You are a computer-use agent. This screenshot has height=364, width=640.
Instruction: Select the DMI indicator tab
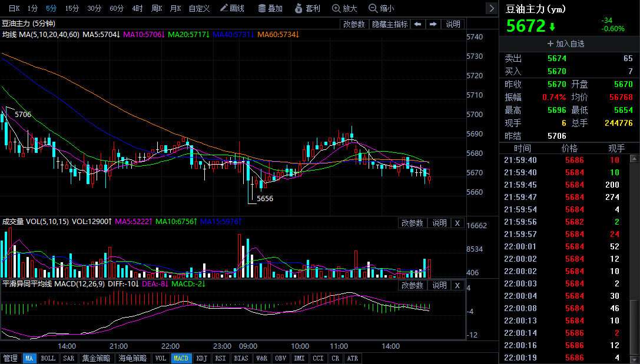click(299, 358)
